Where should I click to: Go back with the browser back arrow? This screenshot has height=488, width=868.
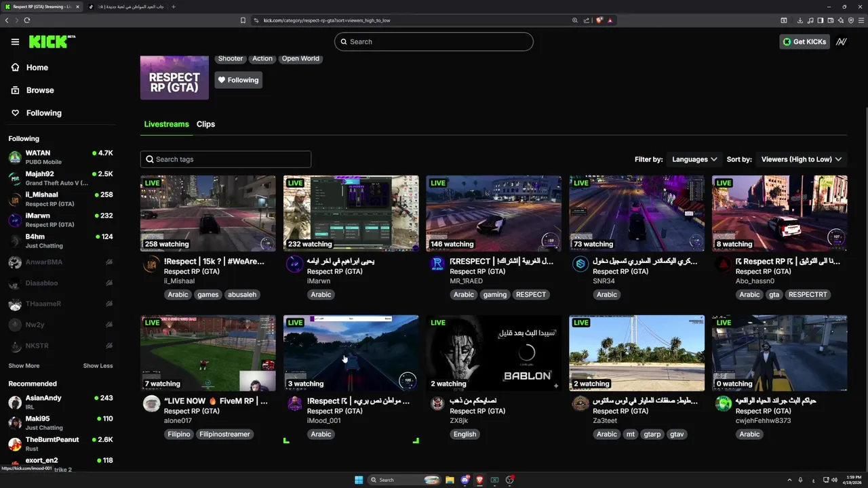[x=7, y=20]
